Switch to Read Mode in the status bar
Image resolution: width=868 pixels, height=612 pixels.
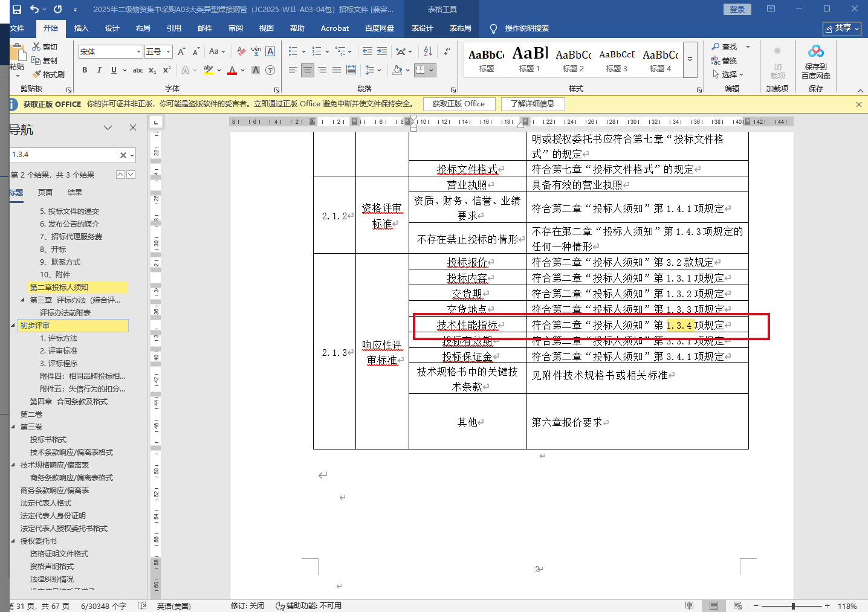690,606
